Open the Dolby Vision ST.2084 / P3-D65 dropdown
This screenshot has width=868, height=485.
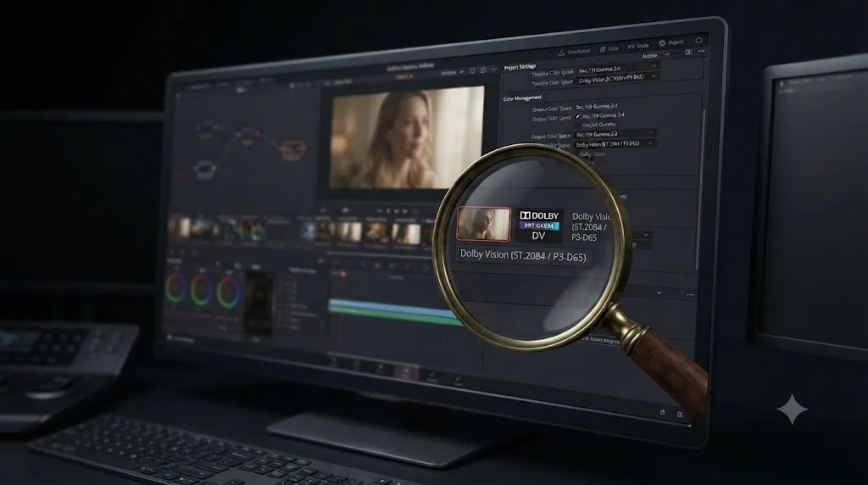[x=615, y=144]
